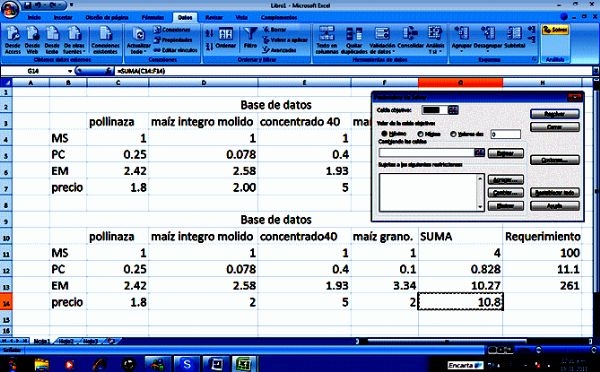Click the Restablecer todo button
Viewport: 600px width, 372px height.
tap(554, 193)
